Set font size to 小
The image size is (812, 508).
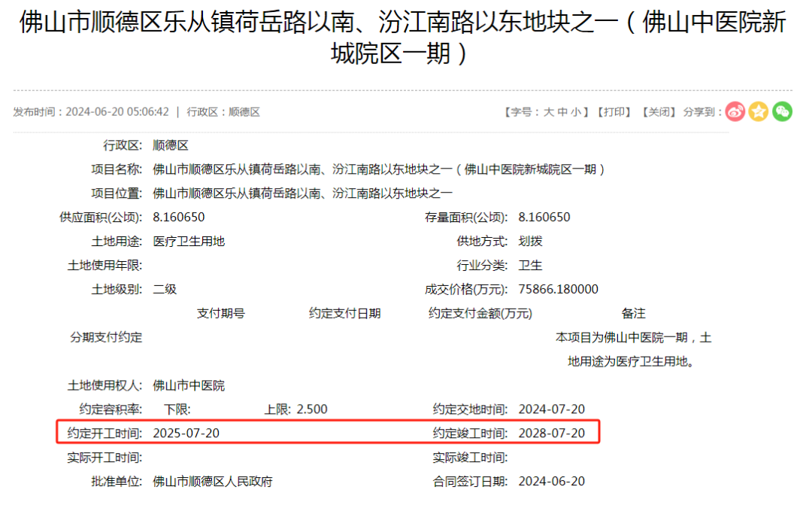point(576,112)
